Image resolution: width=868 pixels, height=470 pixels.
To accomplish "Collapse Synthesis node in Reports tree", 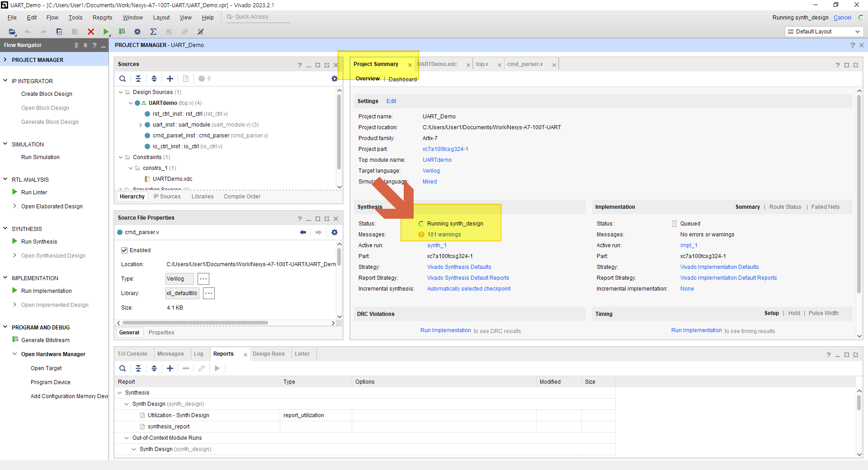I will click(x=119, y=393).
